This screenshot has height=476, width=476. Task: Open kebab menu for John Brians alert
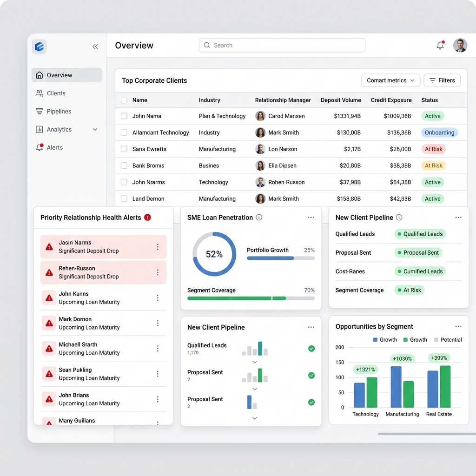158,399
